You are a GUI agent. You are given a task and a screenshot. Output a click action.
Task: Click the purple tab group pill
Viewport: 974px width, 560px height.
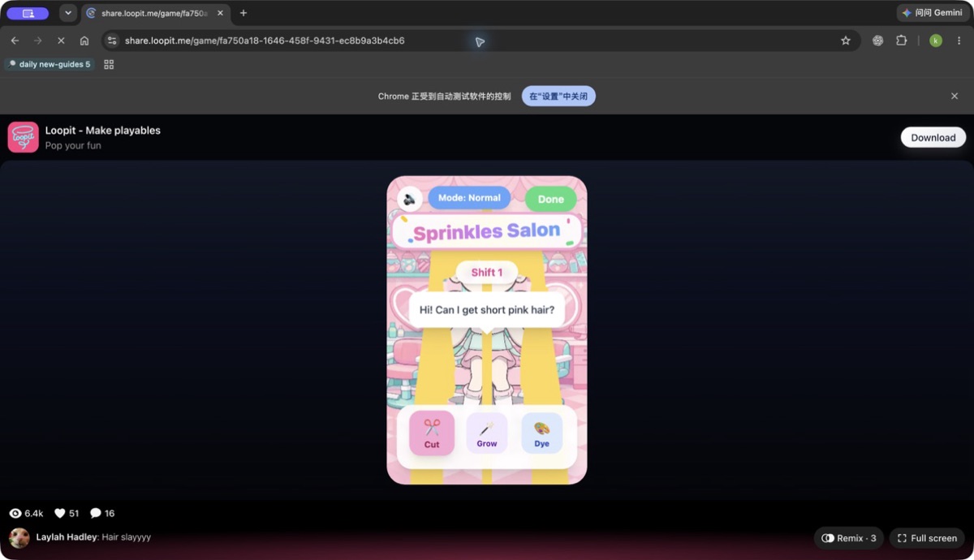click(28, 13)
